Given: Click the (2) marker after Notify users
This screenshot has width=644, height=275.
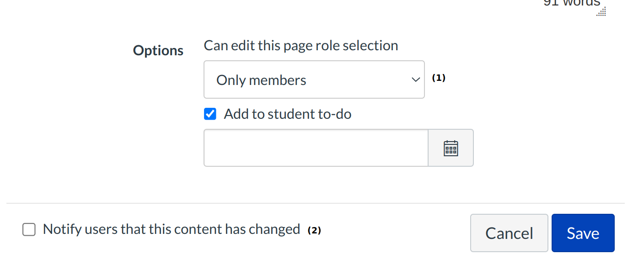Looking at the screenshot, I should 314,231.
